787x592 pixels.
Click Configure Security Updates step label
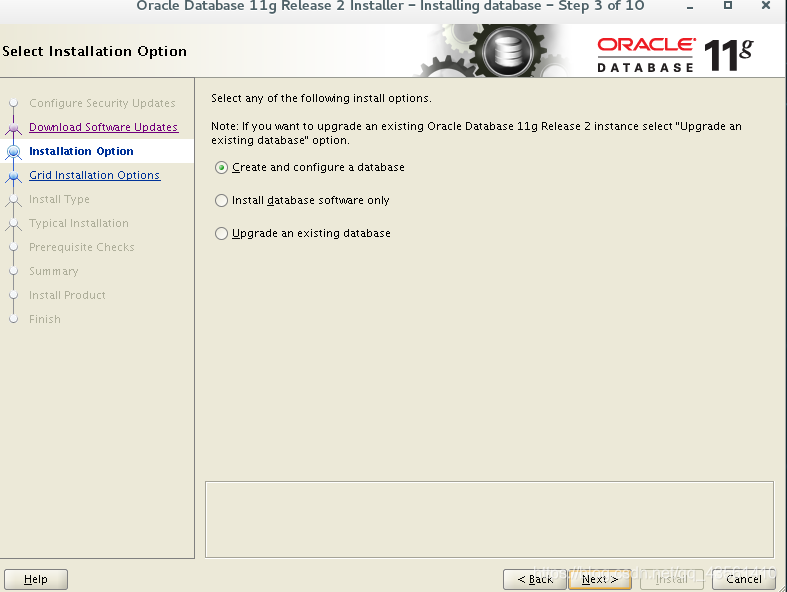click(x=102, y=103)
